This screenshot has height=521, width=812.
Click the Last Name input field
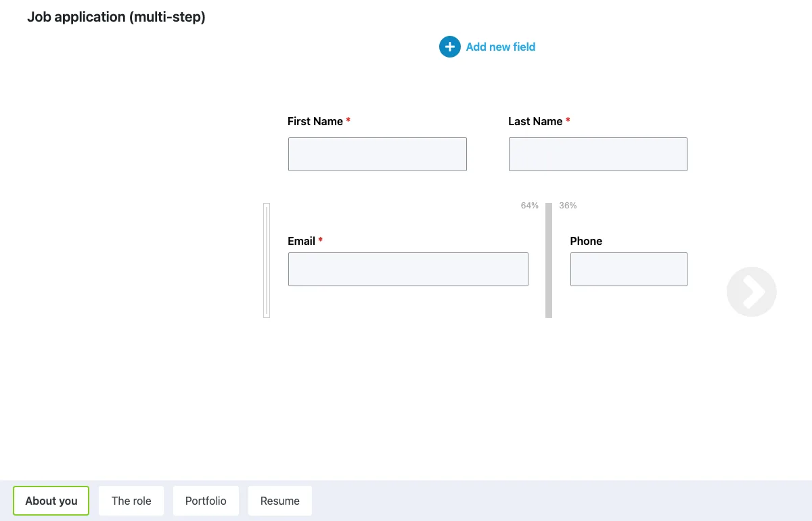point(598,154)
